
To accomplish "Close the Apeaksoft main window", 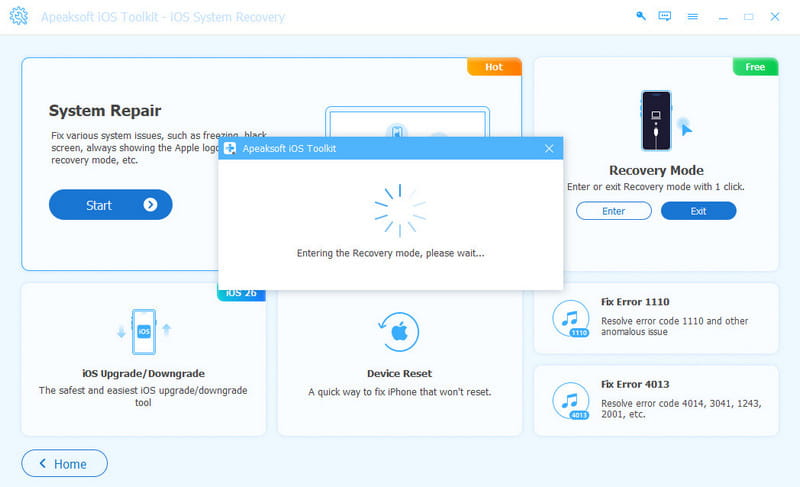I will click(774, 17).
